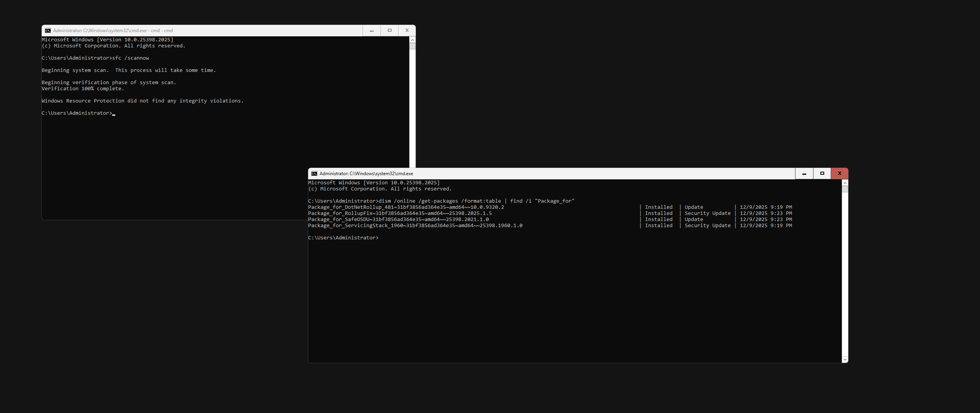
Task: Minimize the dism packages command prompt window
Action: click(804, 174)
